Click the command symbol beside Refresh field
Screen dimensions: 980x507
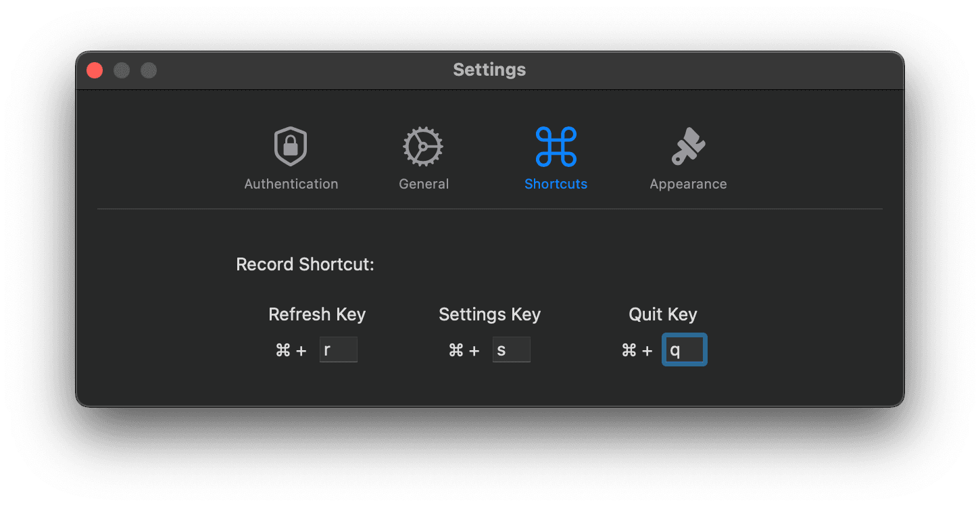283,350
